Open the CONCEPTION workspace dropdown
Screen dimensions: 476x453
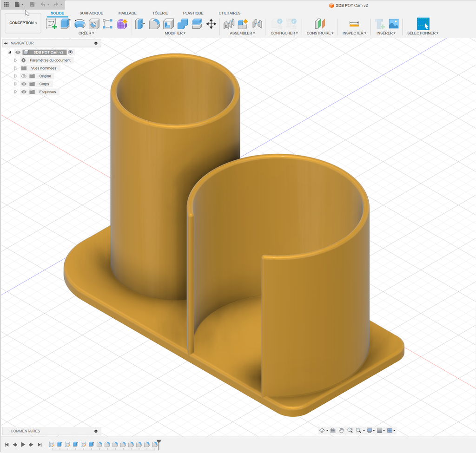tap(23, 23)
